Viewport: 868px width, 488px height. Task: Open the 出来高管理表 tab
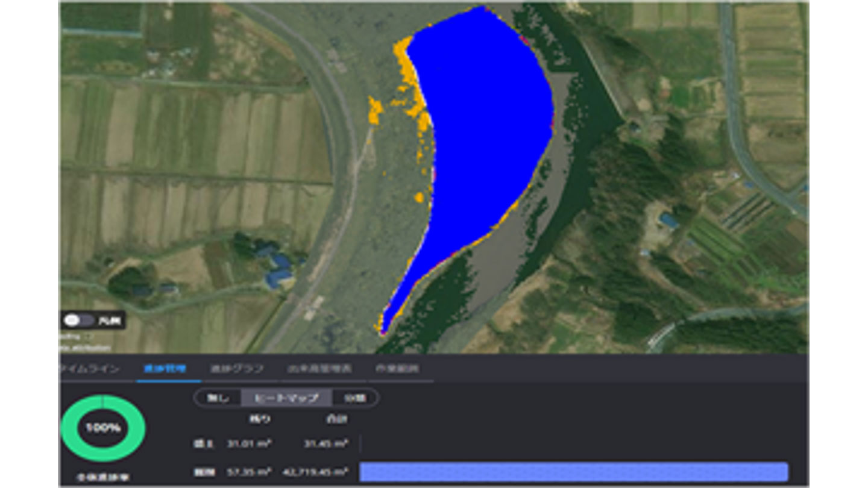tap(319, 369)
